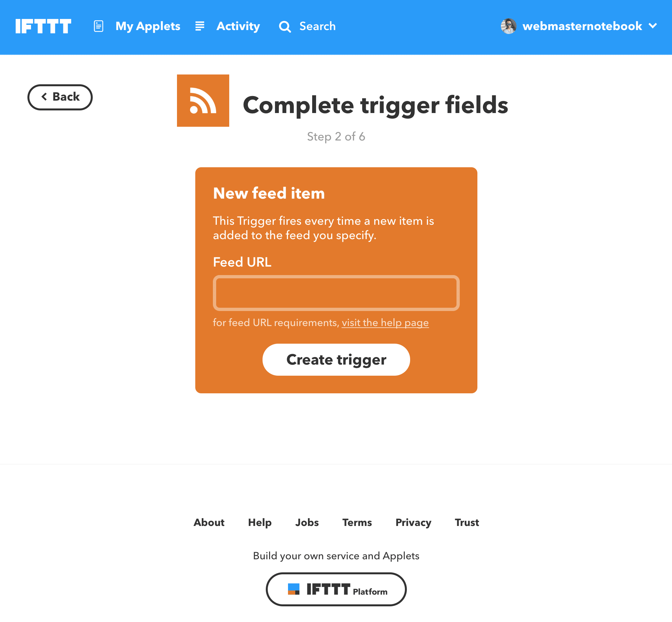Click the My Applets document icon

pos(98,26)
